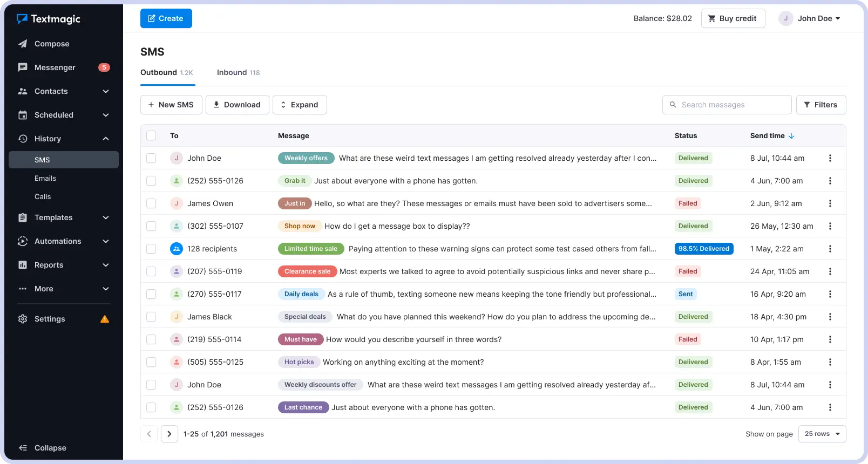Open the 25 rows per page dropdown
Screen dimensions: 868x464
[x=822, y=434]
